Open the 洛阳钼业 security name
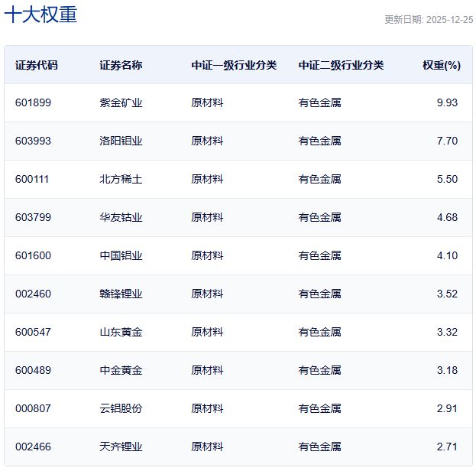The image size is (476, 471). [x=121, y=141]
